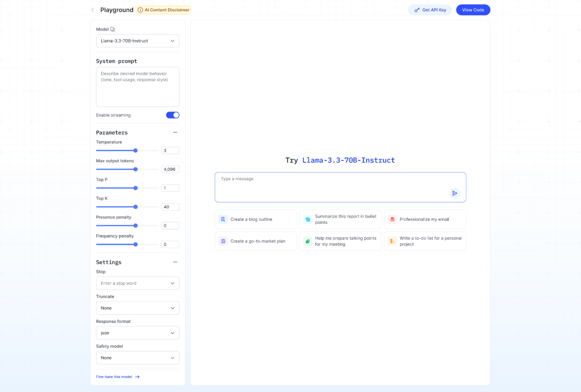Viewport: 581px width, 392px height.
Task: Collapse the Parameters section
Action: click(175, 132)
